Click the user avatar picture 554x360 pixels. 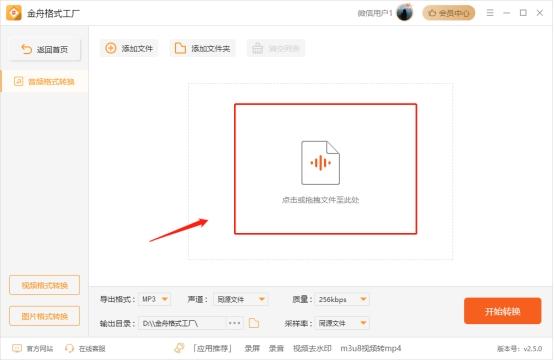[405, 13]
